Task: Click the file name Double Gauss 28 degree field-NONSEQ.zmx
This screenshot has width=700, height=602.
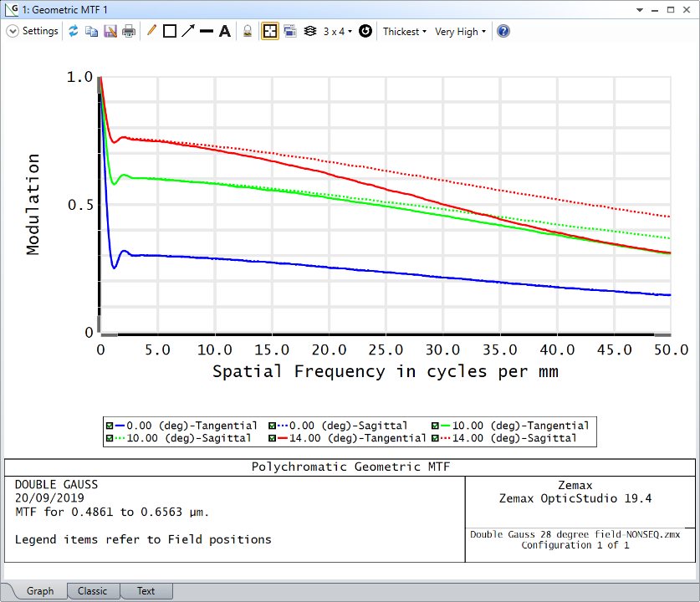Action: 575,534
